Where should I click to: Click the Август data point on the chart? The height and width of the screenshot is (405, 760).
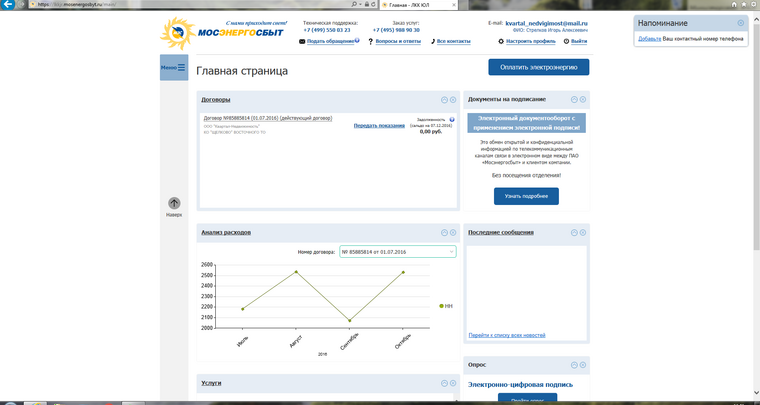point(296,272)
